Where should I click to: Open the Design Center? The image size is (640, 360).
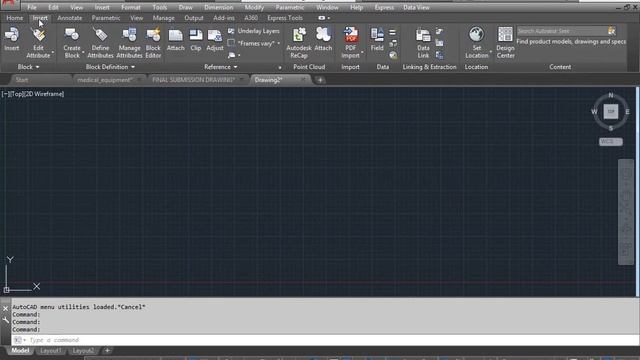505,42
